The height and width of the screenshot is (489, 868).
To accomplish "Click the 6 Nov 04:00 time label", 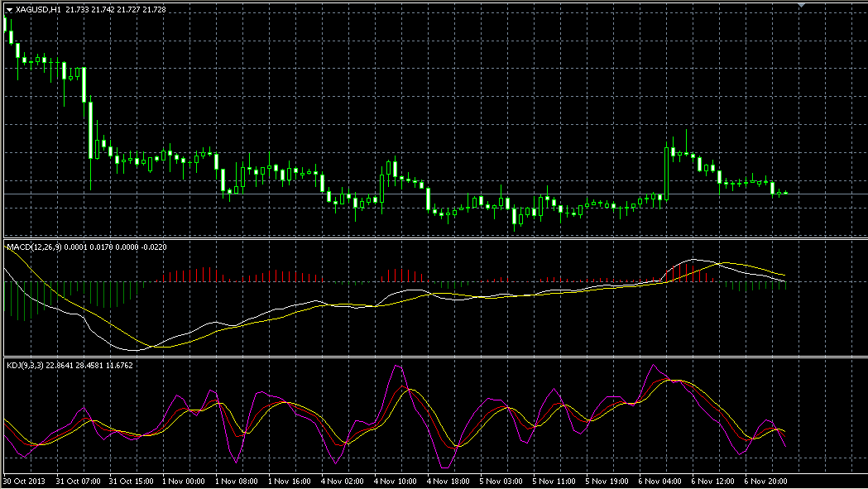I will point(660,482).
